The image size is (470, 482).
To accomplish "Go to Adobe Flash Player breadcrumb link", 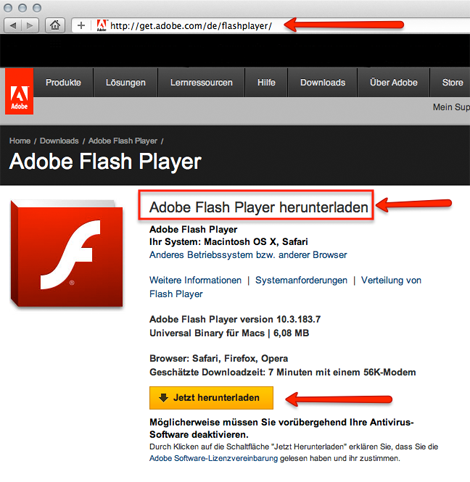I will (123, 141).
